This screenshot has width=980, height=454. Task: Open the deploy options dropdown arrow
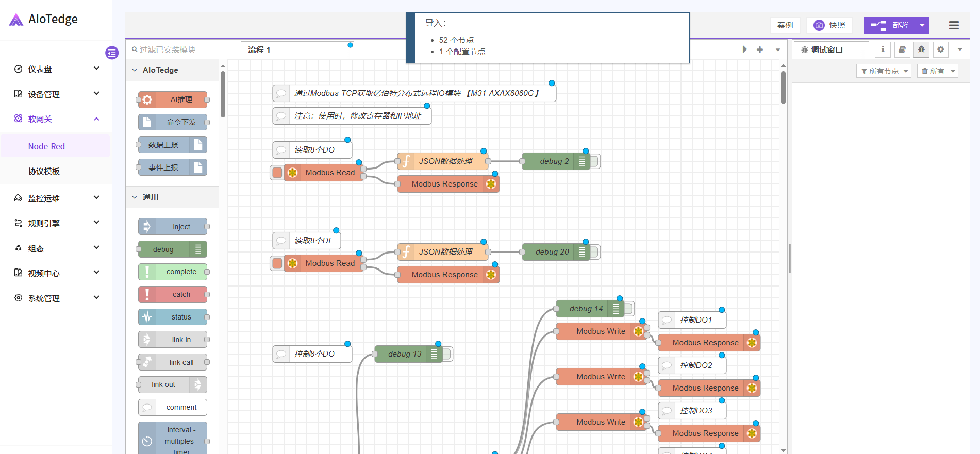(x=922, y=25)
